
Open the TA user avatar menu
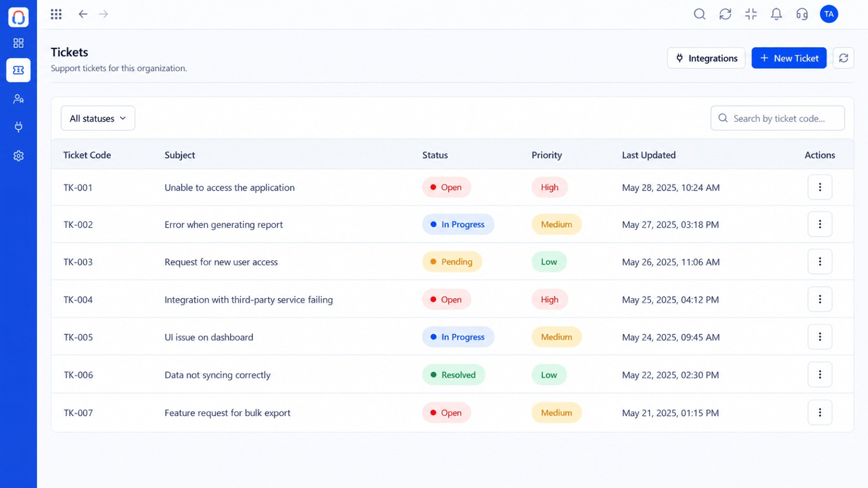pyautogui.click(x=829, y=14)
